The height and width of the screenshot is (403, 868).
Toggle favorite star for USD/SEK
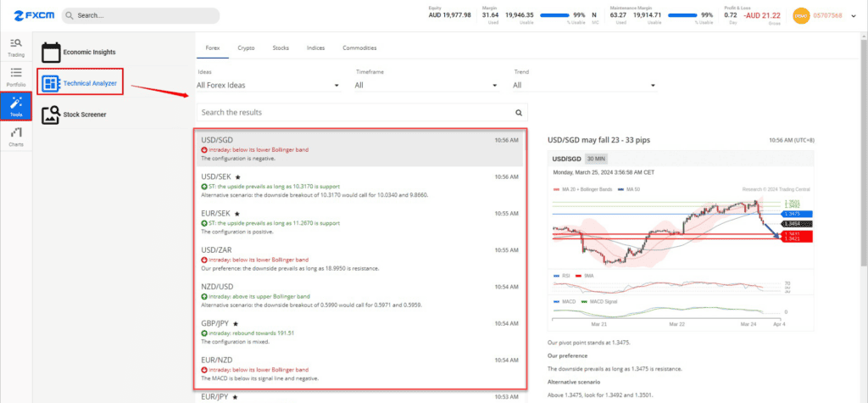(237, 177)
